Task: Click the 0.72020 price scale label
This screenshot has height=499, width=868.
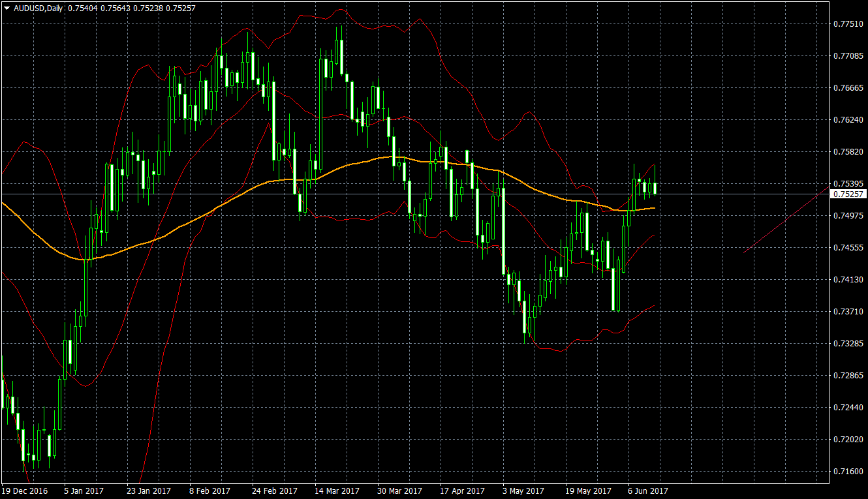Action: click(847, 440)
